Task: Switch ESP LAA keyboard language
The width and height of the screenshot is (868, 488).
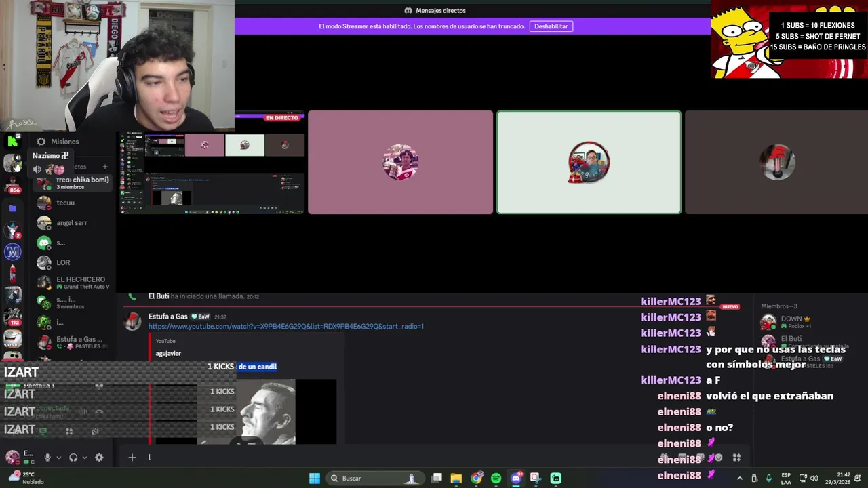Action: click(x=786, y=479)
